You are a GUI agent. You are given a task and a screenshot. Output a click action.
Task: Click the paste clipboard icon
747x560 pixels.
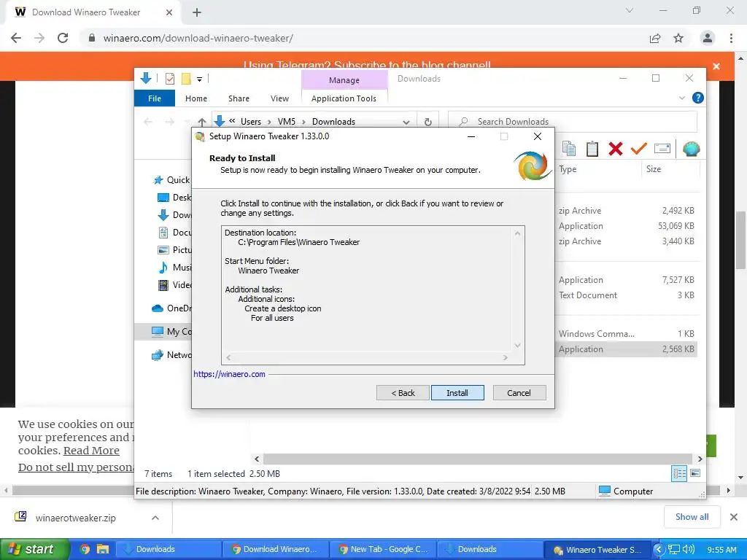tap(592, 149)
